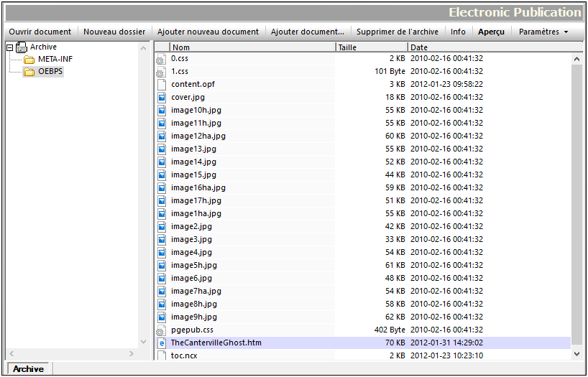Open the Paramètres dropdown menu

click(543, 32)
